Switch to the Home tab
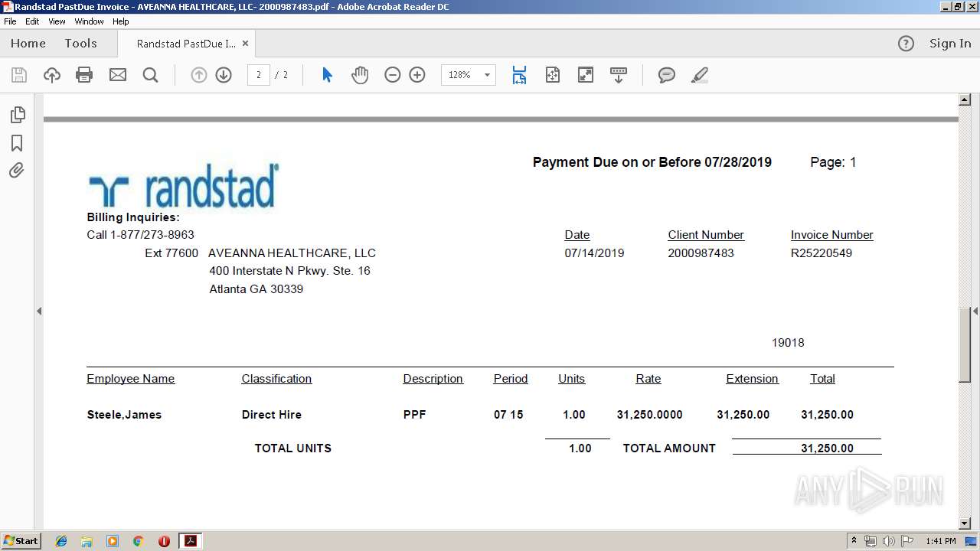Screen dimensions: 980x551 pos(28,44)
